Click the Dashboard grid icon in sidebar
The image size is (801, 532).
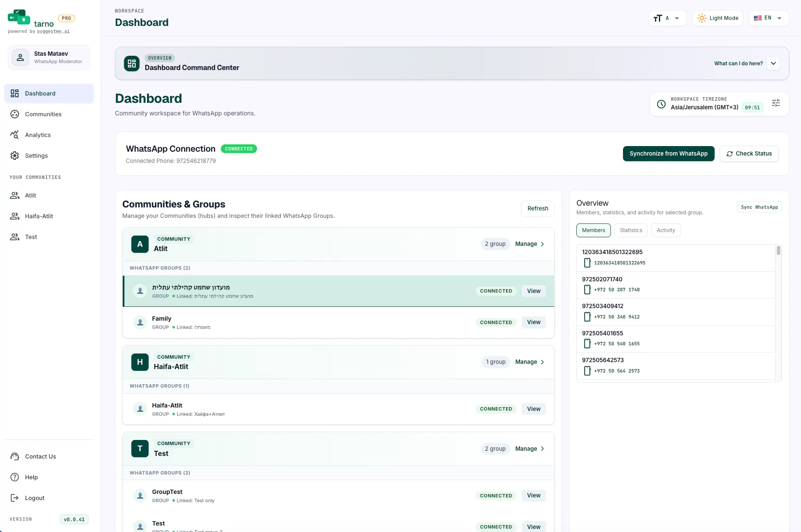pos(15,93)
